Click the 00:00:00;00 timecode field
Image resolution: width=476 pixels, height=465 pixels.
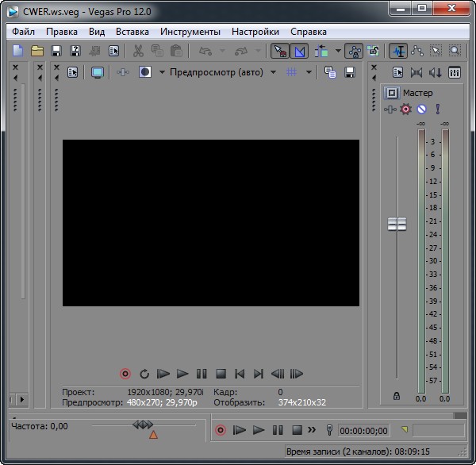point(363,431)
